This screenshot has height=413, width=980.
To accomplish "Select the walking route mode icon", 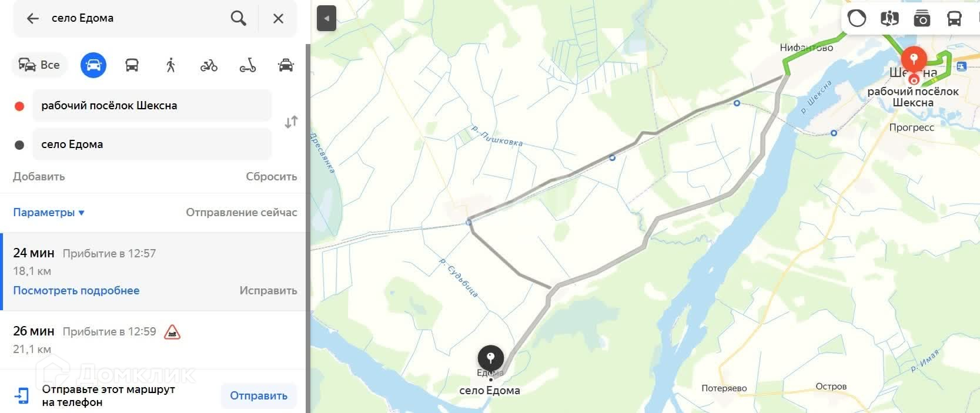I will coord(170,65).
